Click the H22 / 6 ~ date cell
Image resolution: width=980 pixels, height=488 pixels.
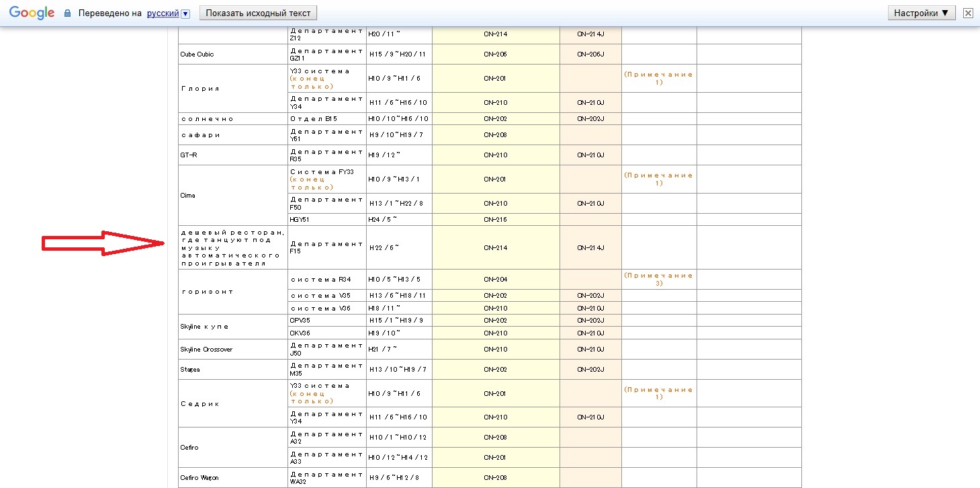(x=399, y=248)
